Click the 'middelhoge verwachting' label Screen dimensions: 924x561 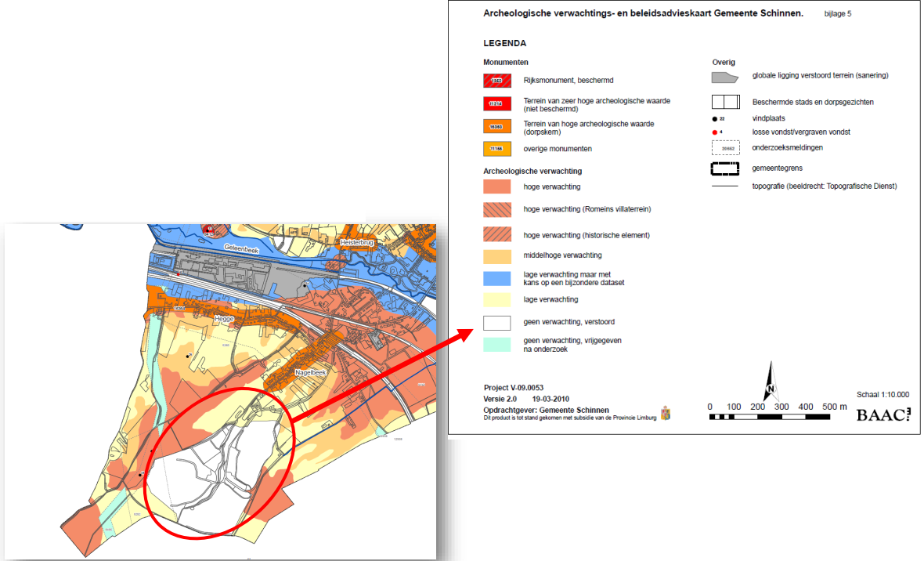tap(563, 255)
